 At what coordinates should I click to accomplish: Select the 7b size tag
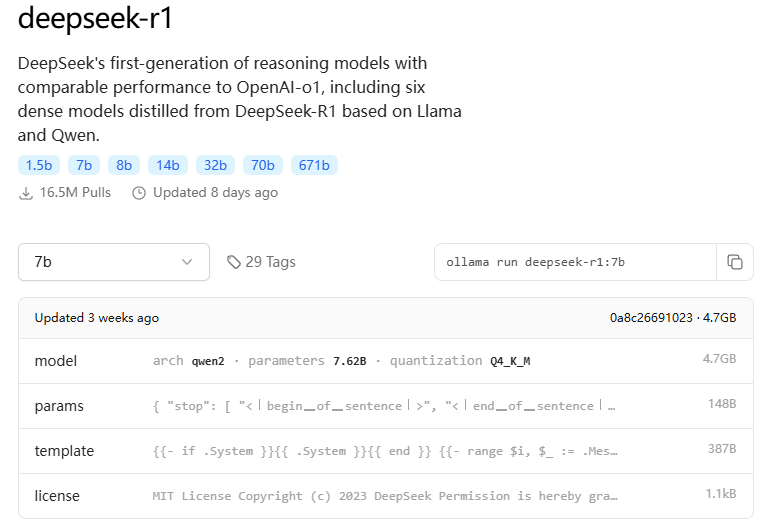84,165
